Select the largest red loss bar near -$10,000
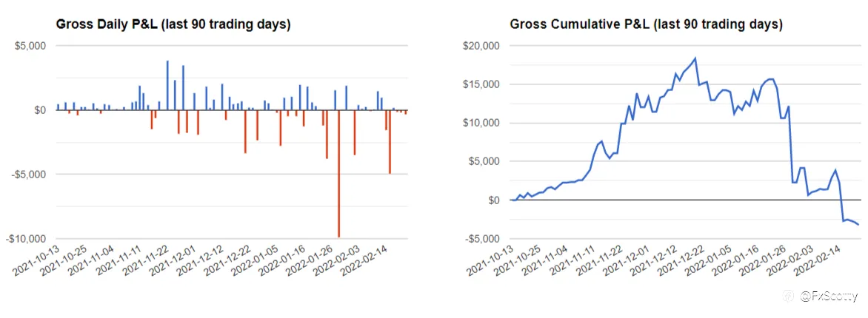 point(338,174)
